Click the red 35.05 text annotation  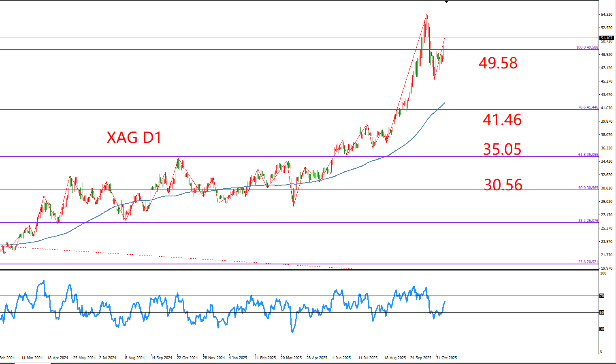point(502,149)
